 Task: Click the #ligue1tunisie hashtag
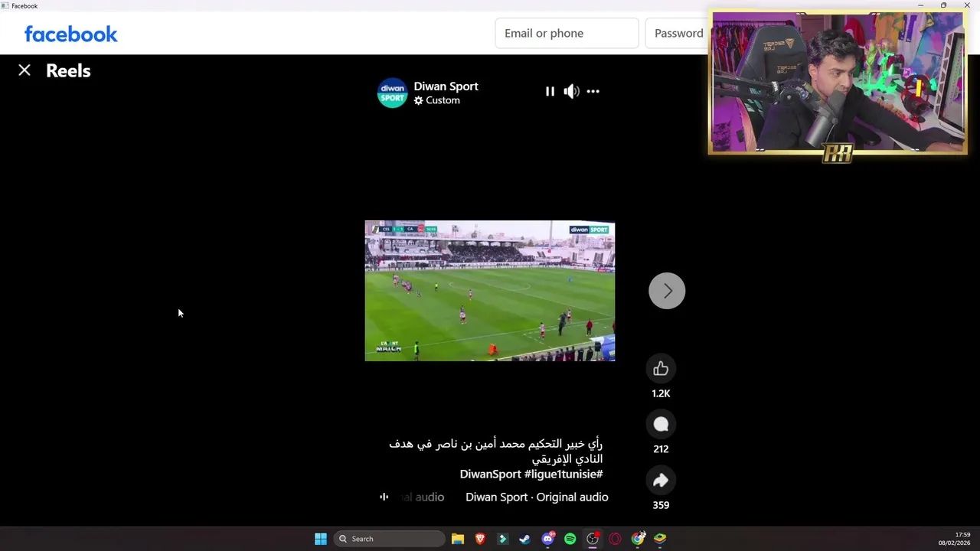coord(563,474)
